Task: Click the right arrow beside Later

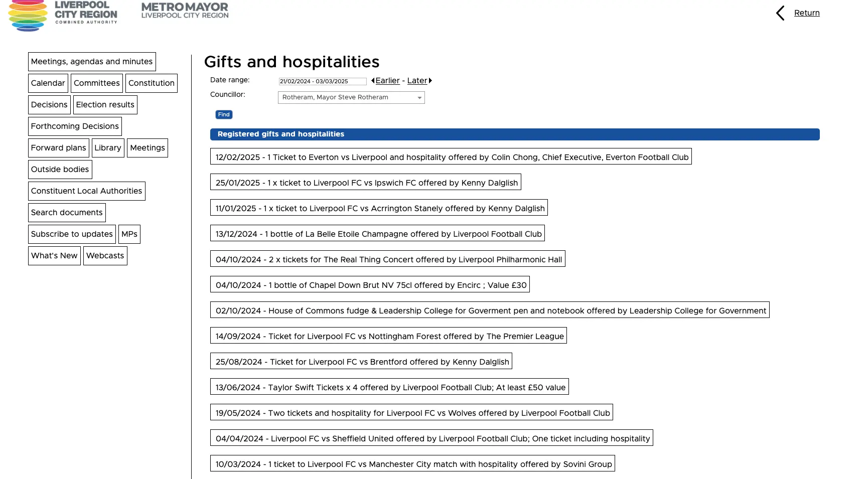Action: pyautogui.click(x=430, y=81)
